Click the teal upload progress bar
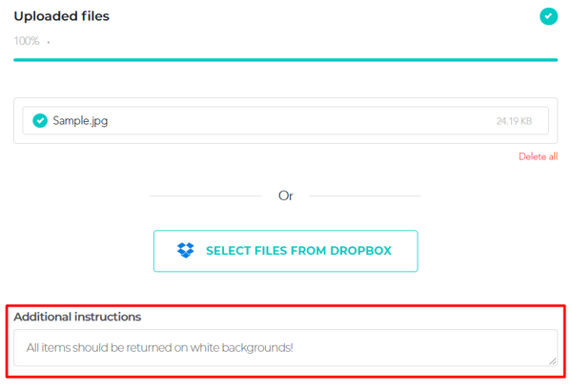 point(286,60)
